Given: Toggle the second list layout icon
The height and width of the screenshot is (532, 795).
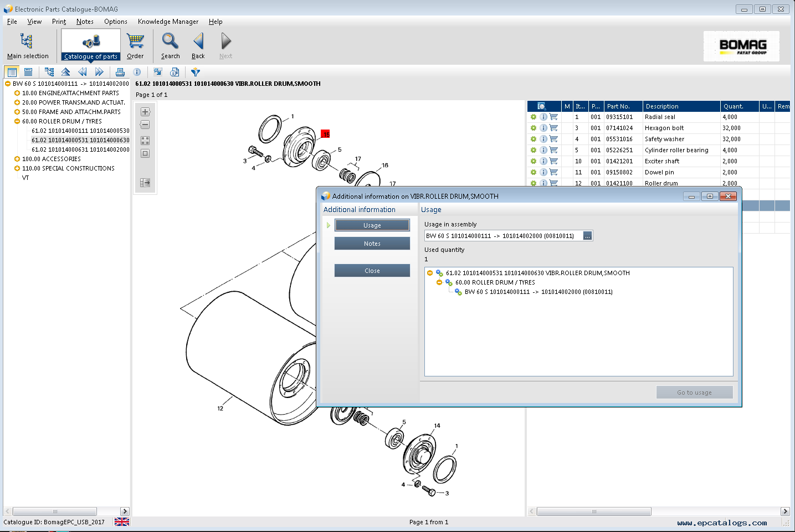Looking at the screenshot, I should click(28, 72).
